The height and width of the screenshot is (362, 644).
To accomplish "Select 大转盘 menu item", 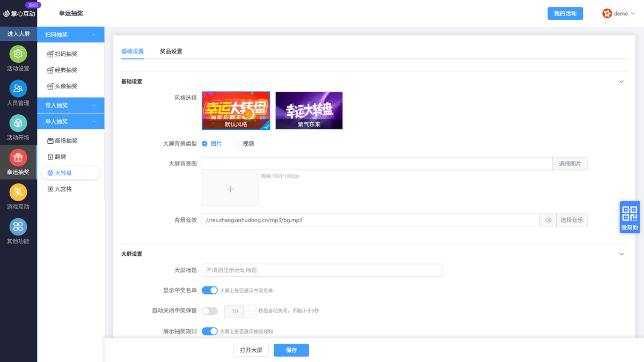I will coord(70,173).
